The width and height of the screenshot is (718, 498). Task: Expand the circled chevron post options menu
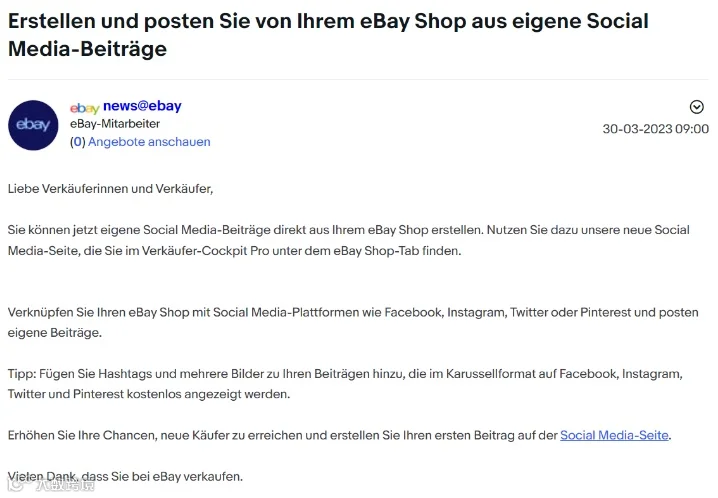coord(696,107)
